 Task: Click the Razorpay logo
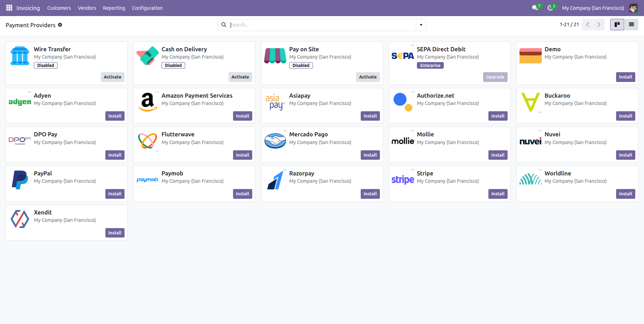pos(275,180)
